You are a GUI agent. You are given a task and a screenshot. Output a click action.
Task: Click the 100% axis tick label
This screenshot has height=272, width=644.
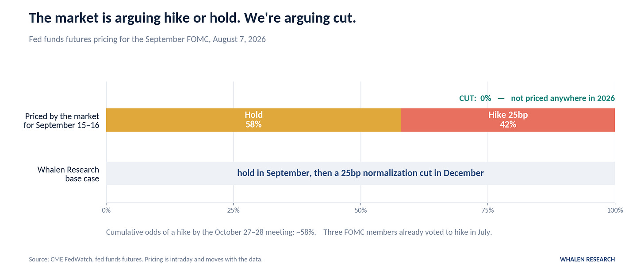[x=615, y=210]
